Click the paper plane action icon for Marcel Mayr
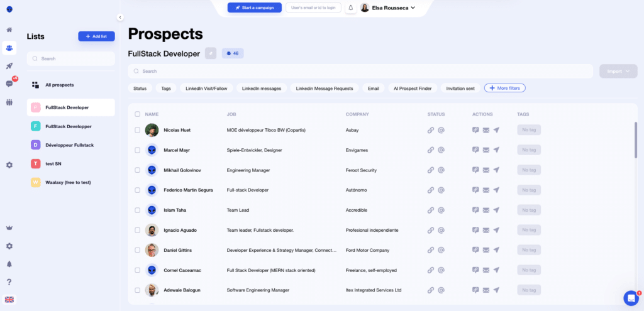The height and width of the screenshot is (311, 644). [496, 150]
